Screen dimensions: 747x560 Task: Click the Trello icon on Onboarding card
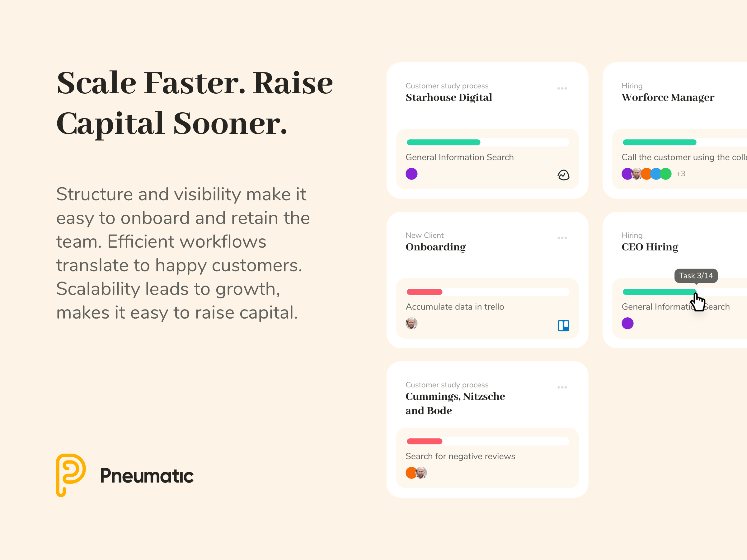[x=563, y=325]
